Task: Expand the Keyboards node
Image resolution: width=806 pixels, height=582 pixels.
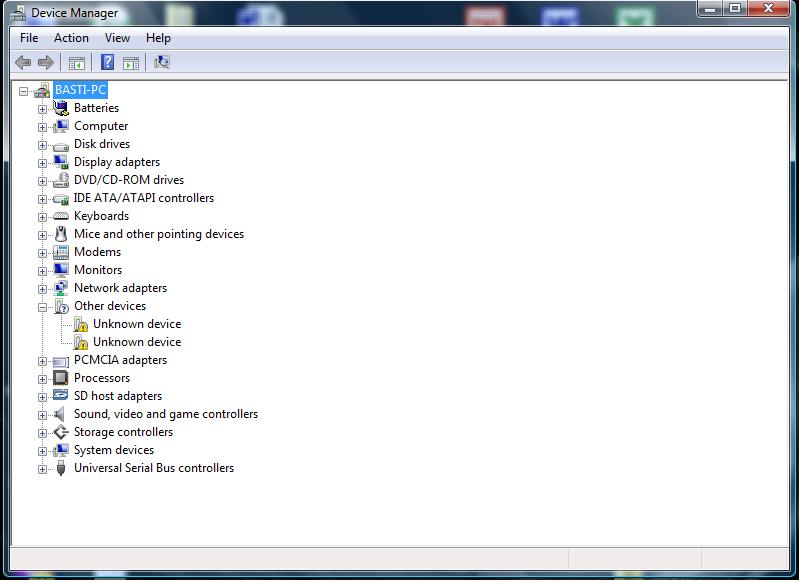Action: click(42, 217)
